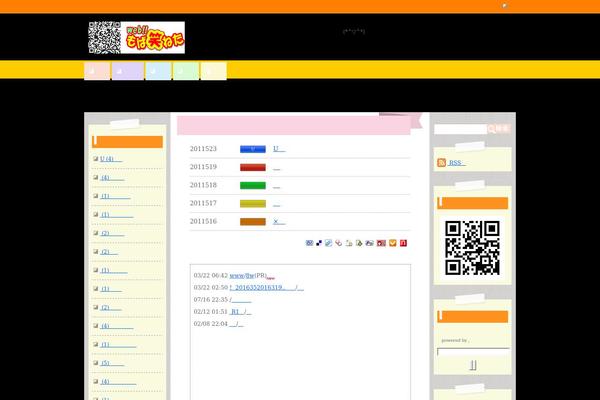Open the pale yellow navigation tab
The width and height of the screenshot is (600, 400).
pos(214,71)
